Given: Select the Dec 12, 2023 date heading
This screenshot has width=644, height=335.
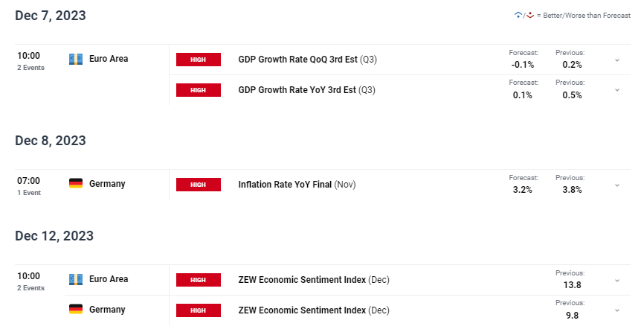Looking at the screenshot, I should 54,236.
